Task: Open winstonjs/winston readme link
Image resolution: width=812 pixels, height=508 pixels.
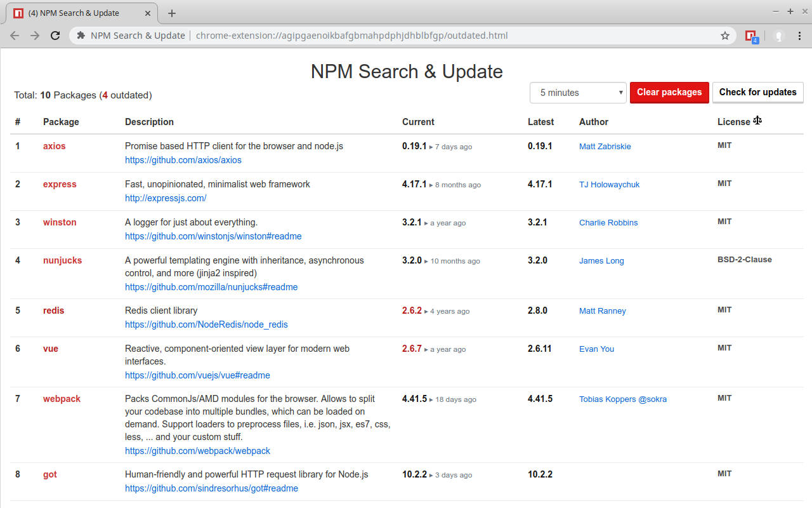Action: pyautogui.click(x=213, y=236)
